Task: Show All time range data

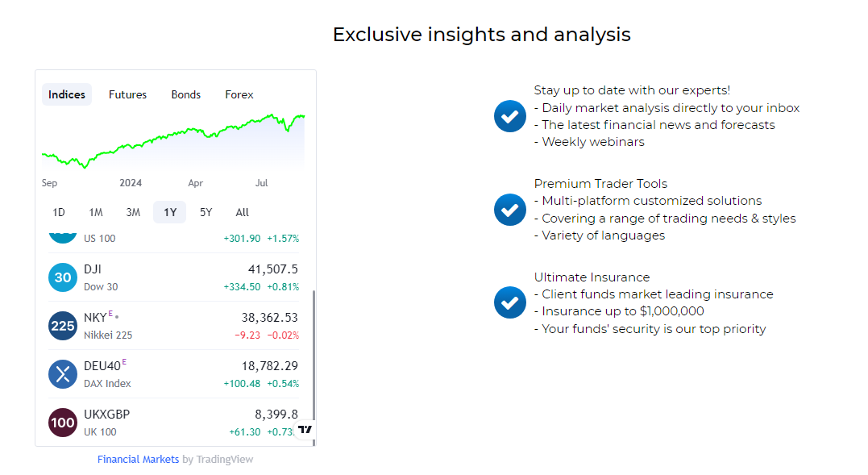Action: 242,212
